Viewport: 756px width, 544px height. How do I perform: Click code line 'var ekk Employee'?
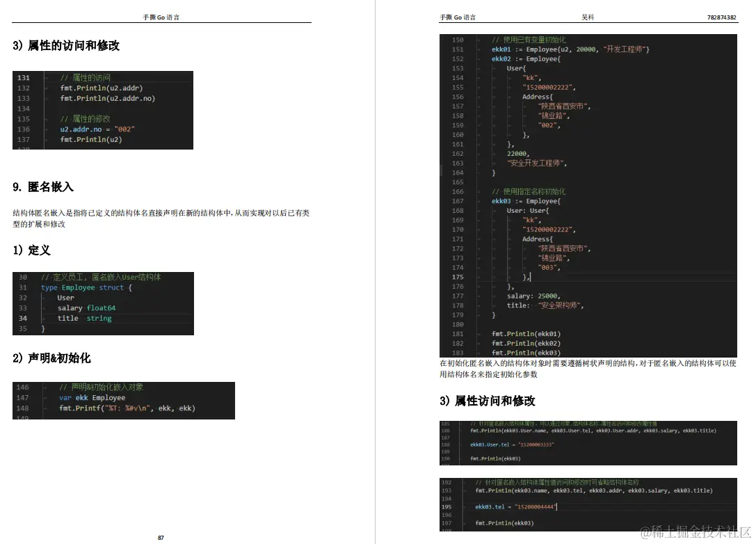[92, 397]
